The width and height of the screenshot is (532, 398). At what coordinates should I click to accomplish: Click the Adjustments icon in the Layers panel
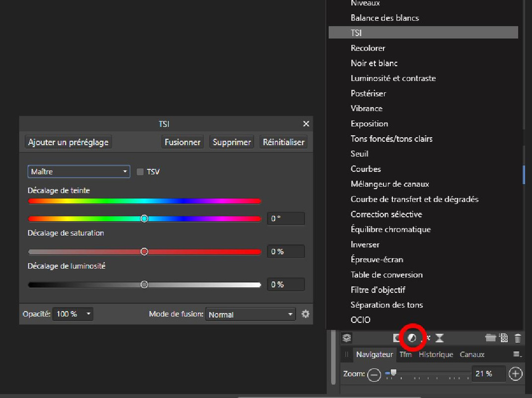[x=412, y=338]
